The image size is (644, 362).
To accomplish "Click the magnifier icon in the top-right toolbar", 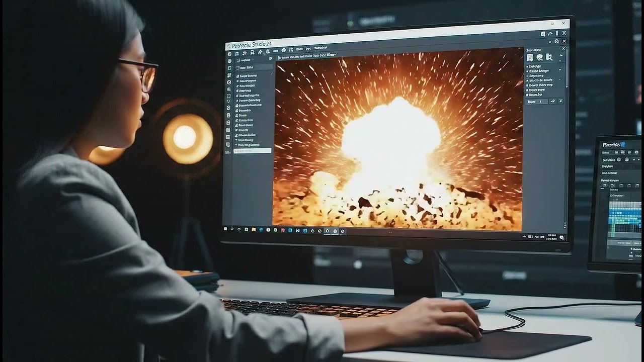I will [x=543, y=34].
